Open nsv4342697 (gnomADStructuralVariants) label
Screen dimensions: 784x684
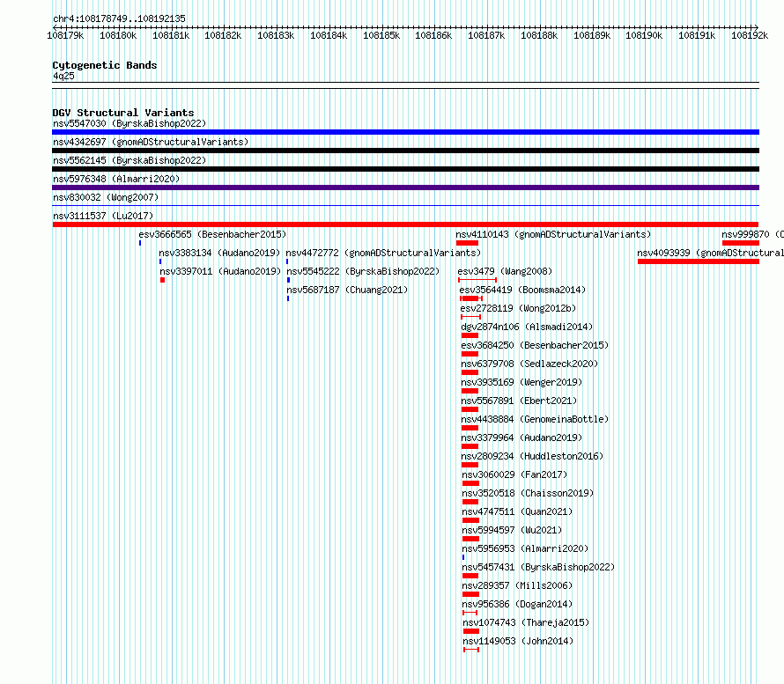pos(151,142)
